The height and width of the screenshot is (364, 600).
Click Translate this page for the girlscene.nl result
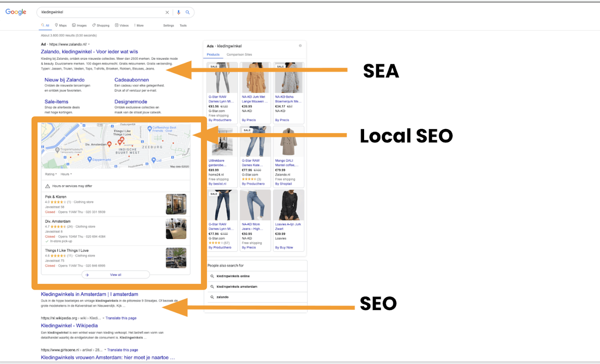coord(123,350)
